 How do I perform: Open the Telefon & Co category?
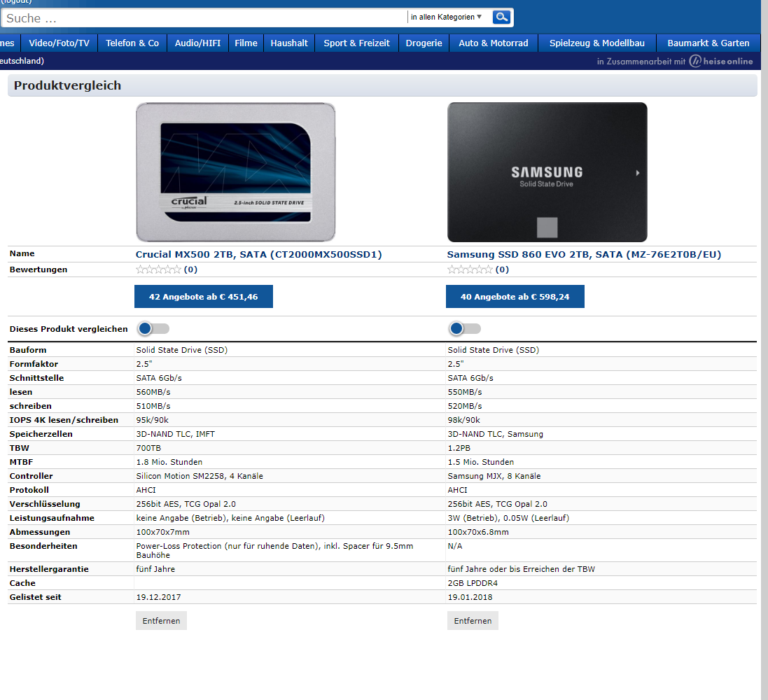point(132,43)
